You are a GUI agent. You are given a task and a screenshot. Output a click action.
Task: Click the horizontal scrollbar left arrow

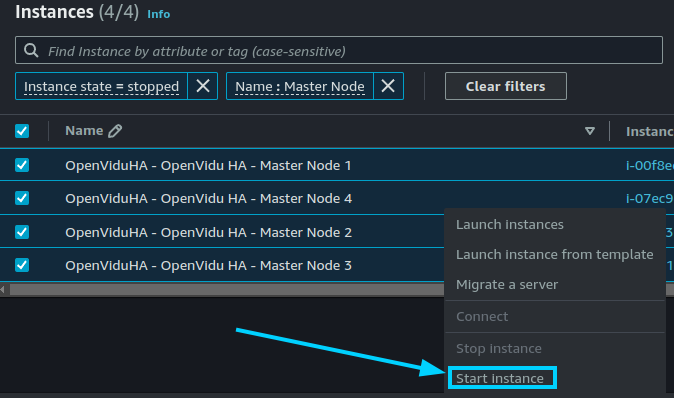pyautogui.click(x=3, y=290)
